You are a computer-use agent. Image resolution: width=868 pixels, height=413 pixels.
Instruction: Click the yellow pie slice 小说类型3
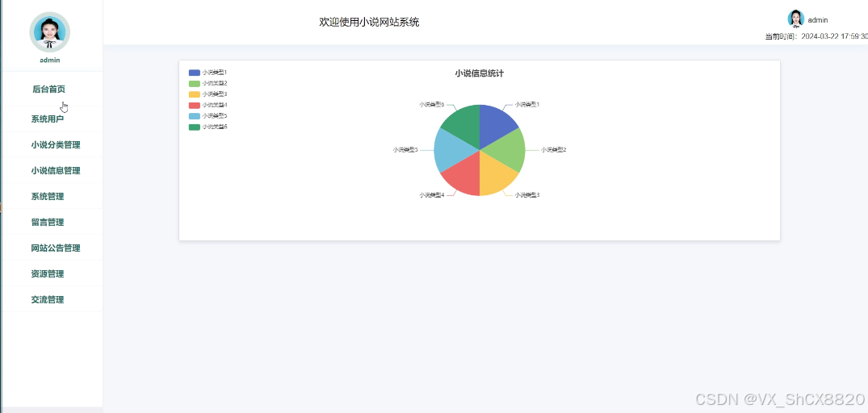(494, 177)
